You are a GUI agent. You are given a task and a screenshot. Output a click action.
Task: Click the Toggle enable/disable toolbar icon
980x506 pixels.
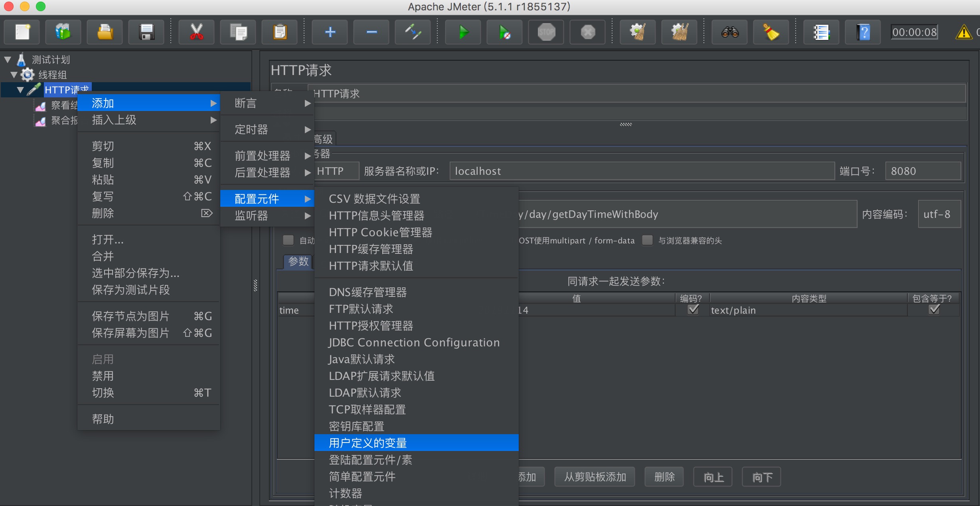[413, 32]
